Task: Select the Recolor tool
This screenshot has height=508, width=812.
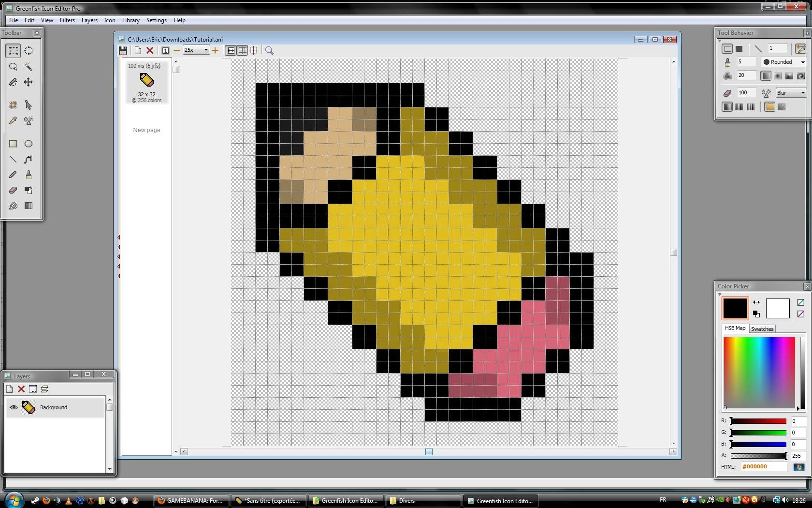Action: (29, 190)
